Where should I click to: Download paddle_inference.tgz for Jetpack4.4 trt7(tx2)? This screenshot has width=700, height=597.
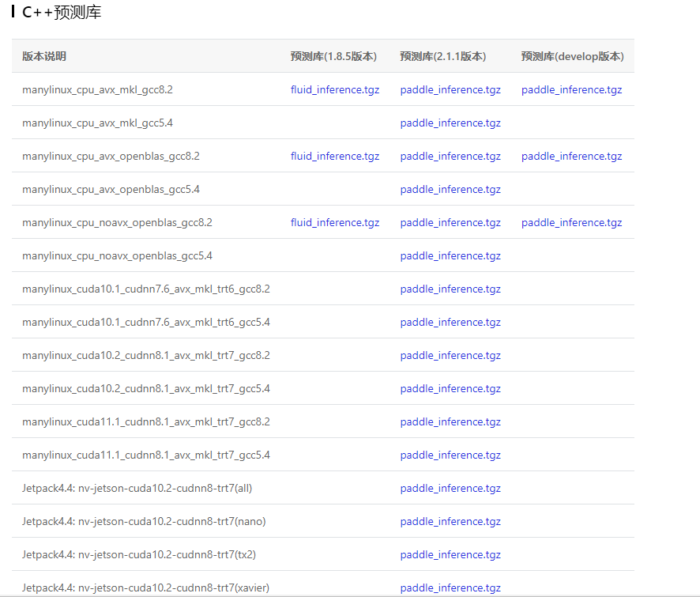pos(450,554)
